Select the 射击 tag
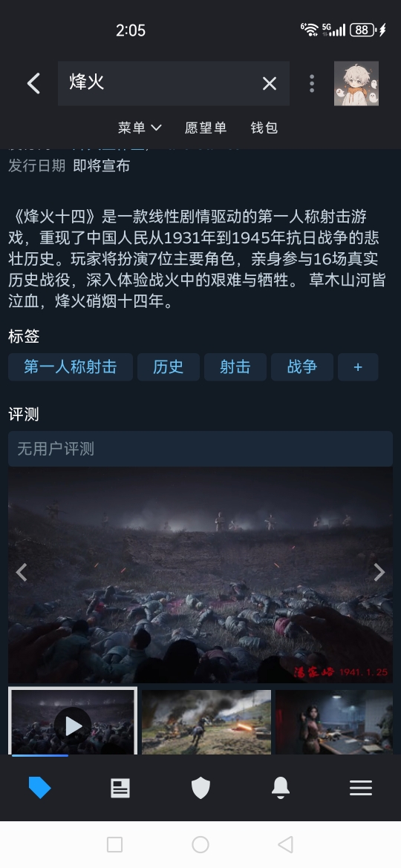 235,367
